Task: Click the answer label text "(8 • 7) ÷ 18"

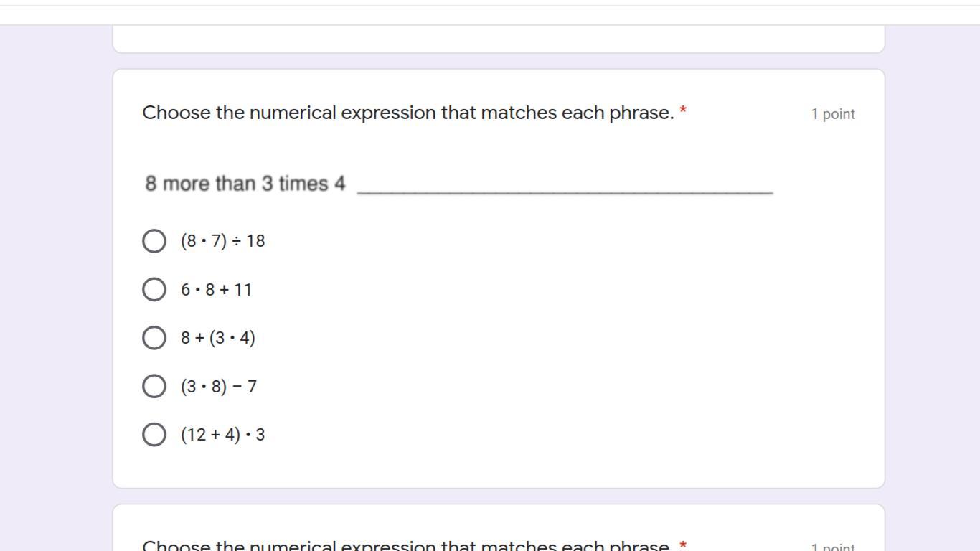Action: 222,241
